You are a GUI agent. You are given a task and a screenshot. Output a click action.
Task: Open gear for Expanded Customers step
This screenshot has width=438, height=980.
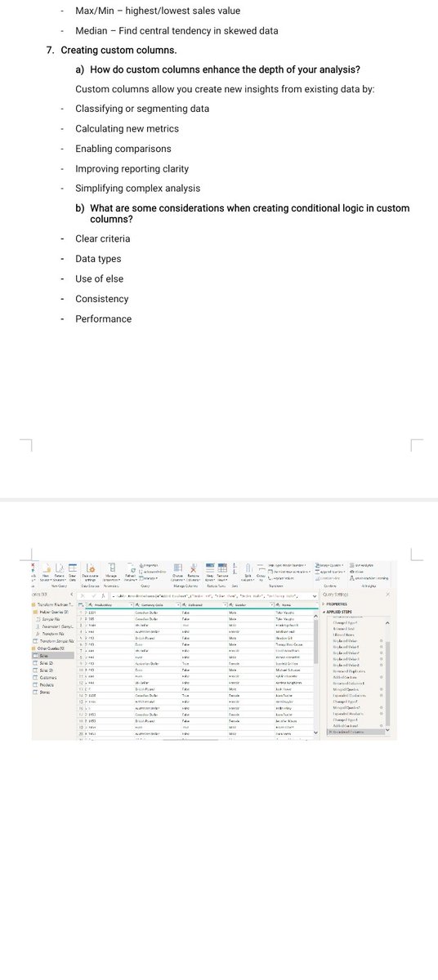pyautogui.click(x=381, y=695)
